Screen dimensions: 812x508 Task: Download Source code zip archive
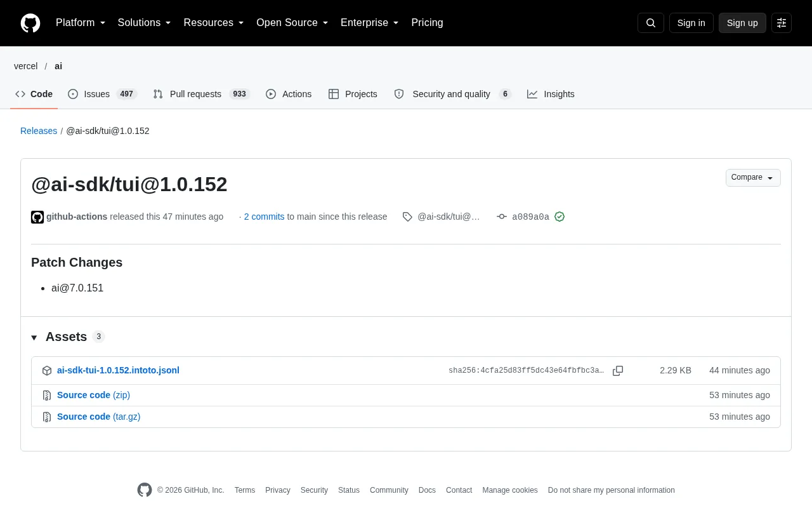93,395
